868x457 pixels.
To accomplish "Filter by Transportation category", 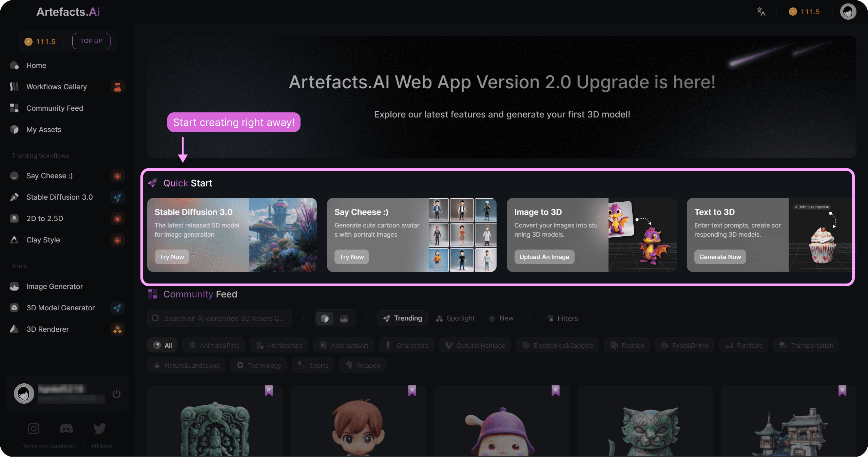I will tap(806, 345).
